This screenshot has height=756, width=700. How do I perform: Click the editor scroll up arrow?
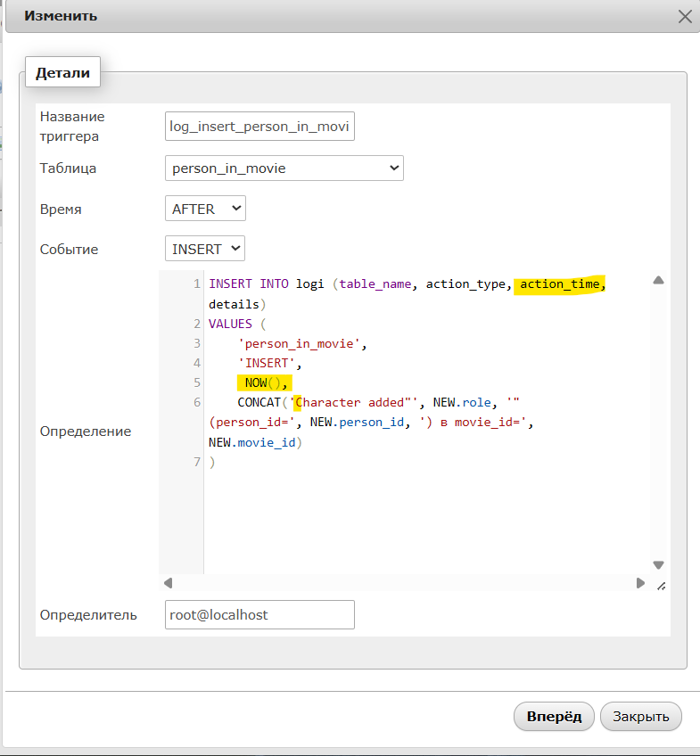659,280
